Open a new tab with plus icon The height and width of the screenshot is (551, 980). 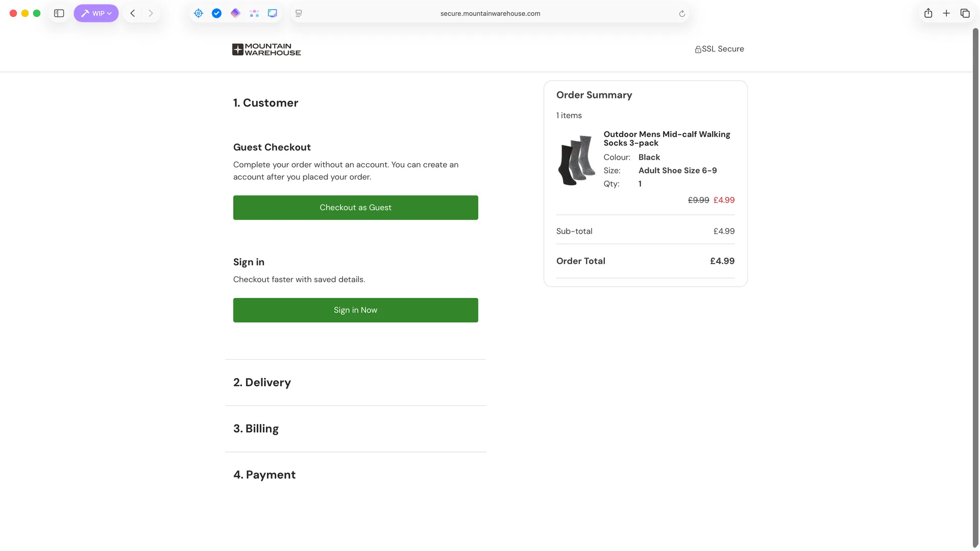pyautogui.click(x=946, y=13)
